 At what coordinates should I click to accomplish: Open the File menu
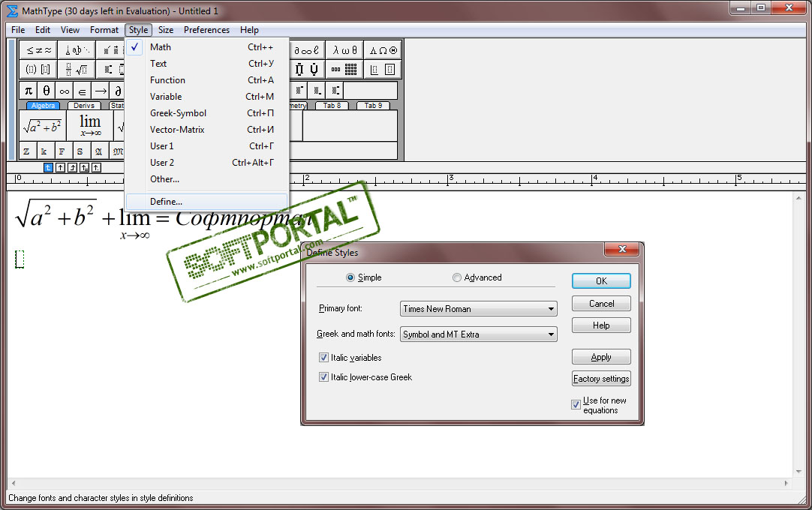[x=18, y=30]
